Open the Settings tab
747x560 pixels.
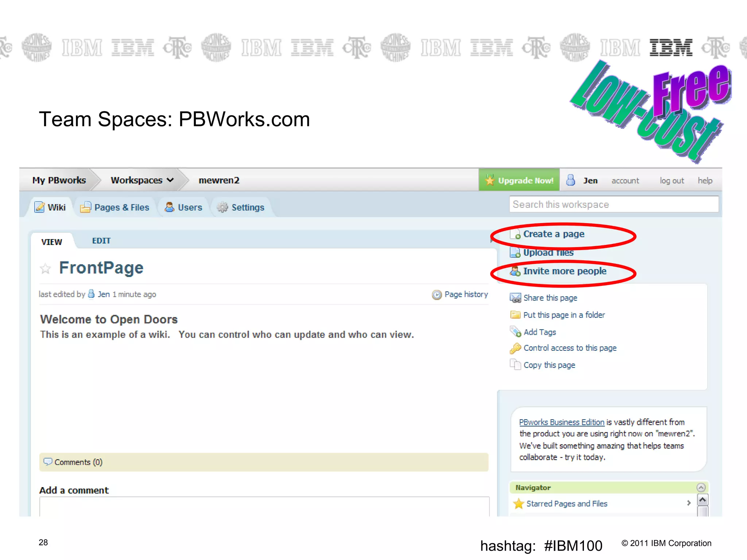(241, 207)
